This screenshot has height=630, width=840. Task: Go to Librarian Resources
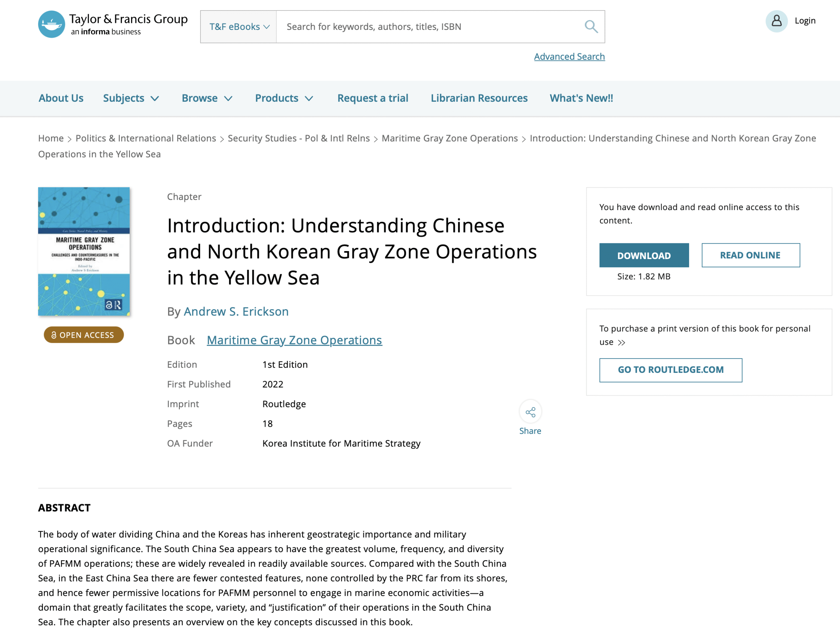tap(479, 98)
